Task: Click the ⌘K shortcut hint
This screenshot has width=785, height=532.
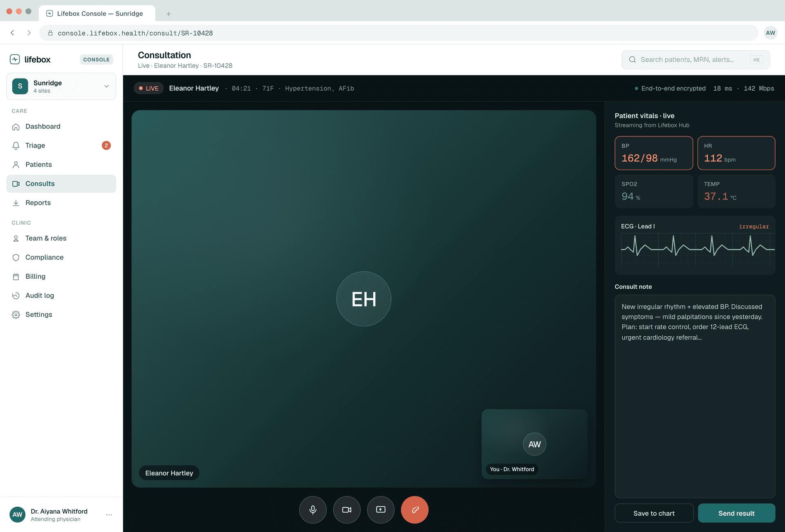Action: 756,60
